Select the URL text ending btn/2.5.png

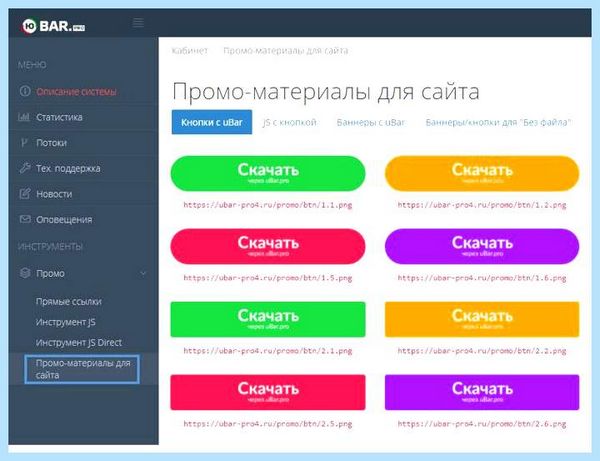click(268, 424)
